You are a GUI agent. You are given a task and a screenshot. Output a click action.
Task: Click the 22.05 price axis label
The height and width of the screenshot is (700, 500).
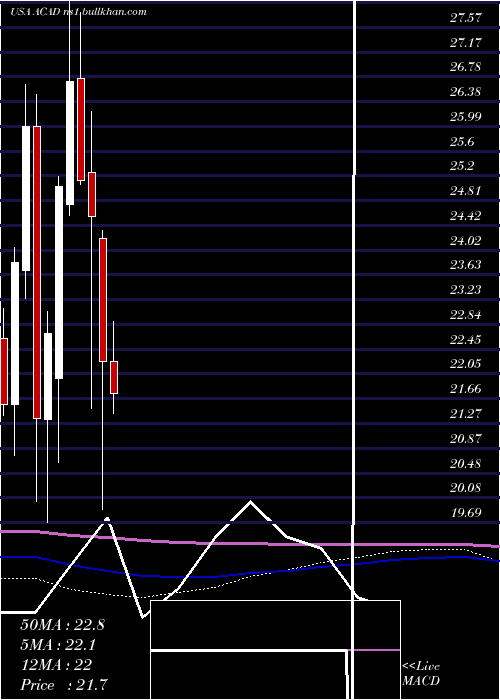coord(466,364)
